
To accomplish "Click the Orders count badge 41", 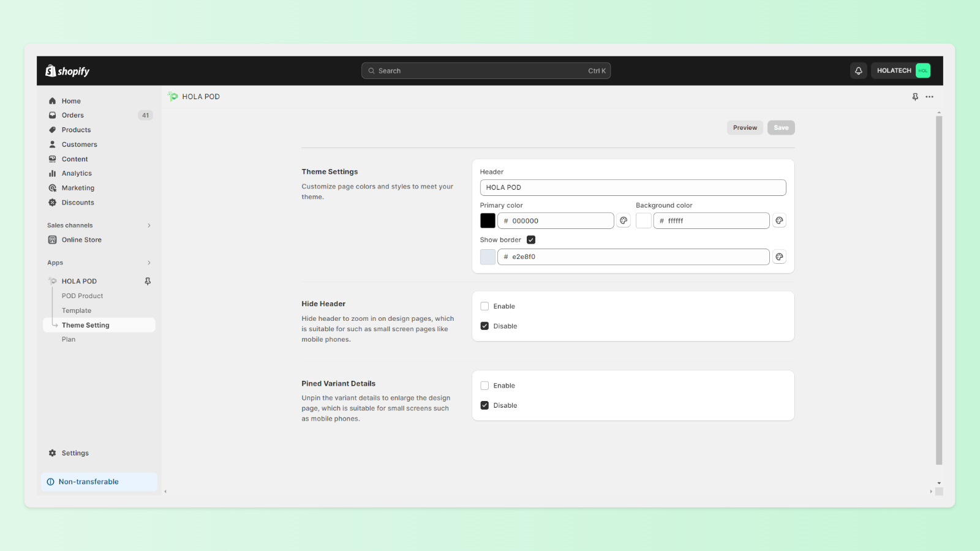I will pyautogui.click(x=145, y=115).
